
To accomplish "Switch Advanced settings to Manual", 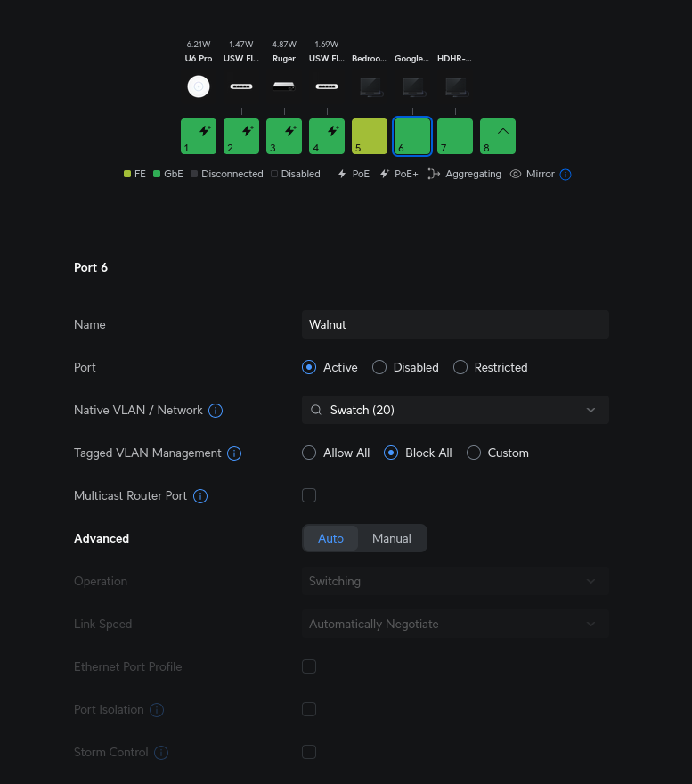I will click(x=391, y=538).
